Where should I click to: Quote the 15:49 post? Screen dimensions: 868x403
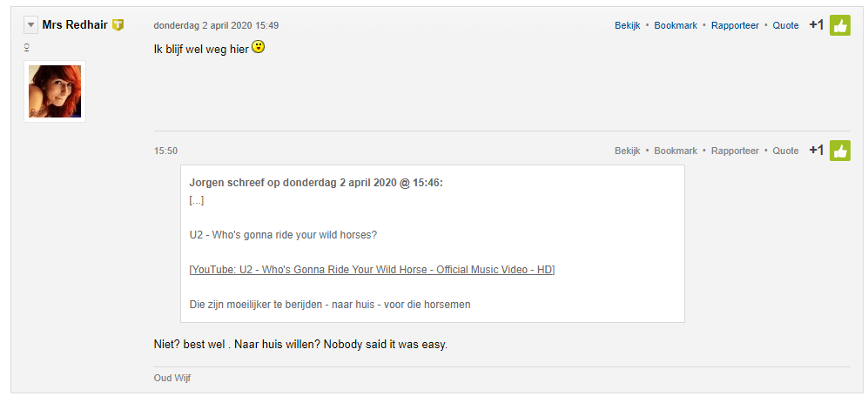click(x=785, y=26)
